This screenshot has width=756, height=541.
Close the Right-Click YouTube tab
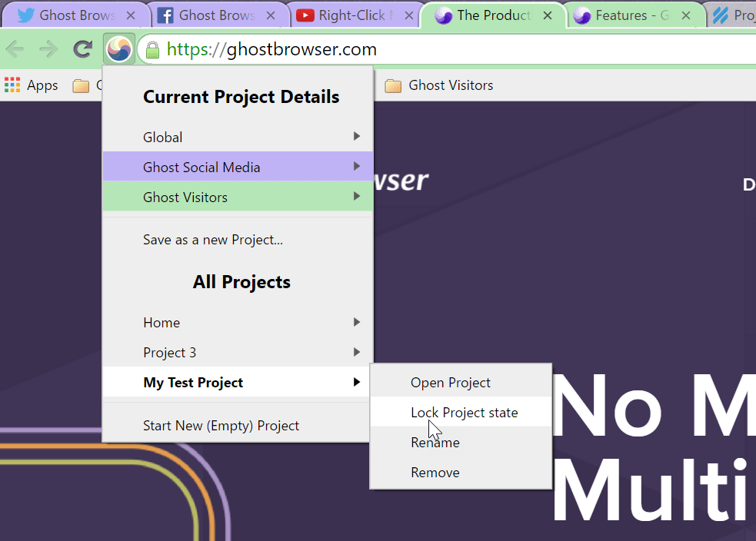point(409,16)
